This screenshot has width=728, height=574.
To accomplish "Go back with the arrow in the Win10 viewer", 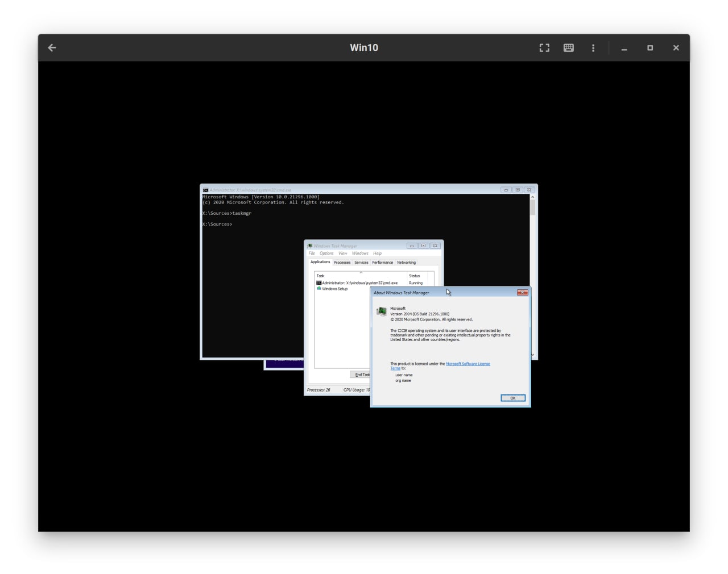I will click(52, 48).
